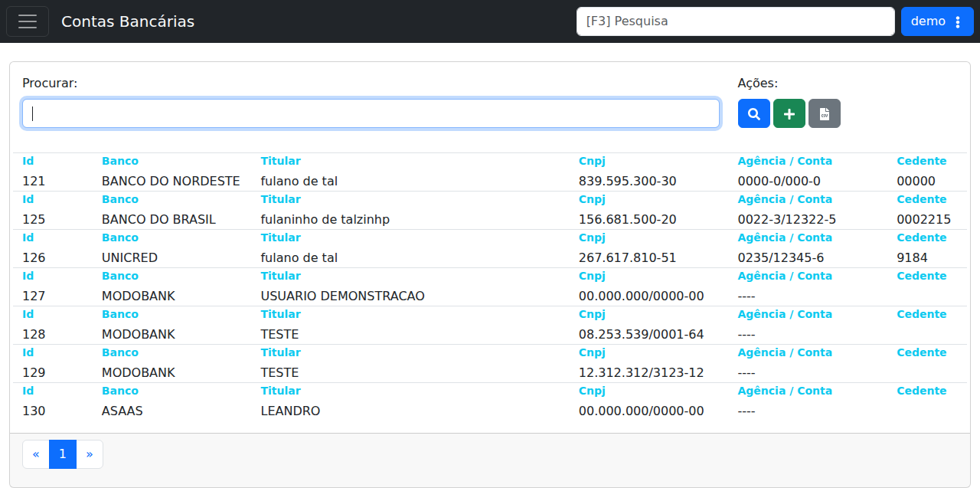This screenshot has width=980, height=488.
Task: Select titular LEANDRO
Action: click(290, 411)
